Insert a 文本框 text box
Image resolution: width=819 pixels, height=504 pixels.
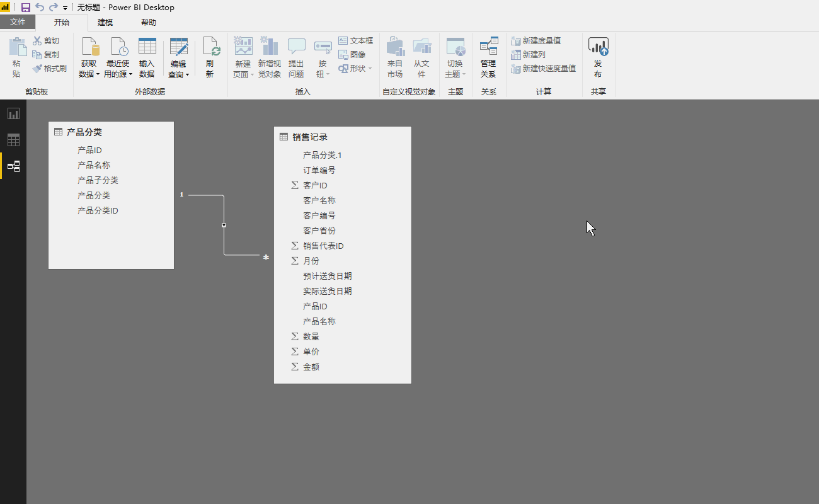[356, 41]
